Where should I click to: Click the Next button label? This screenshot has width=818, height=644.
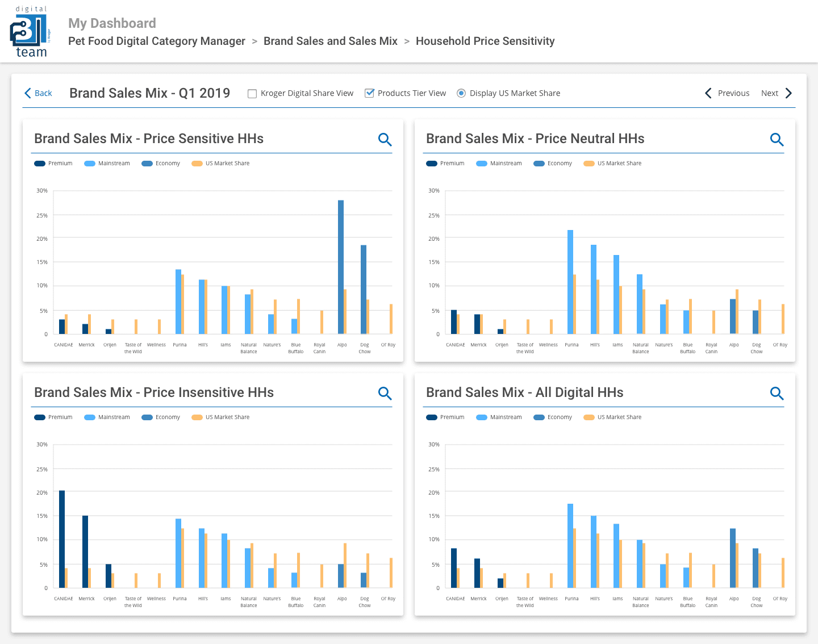pyautogui.click(x=770, y=94)
